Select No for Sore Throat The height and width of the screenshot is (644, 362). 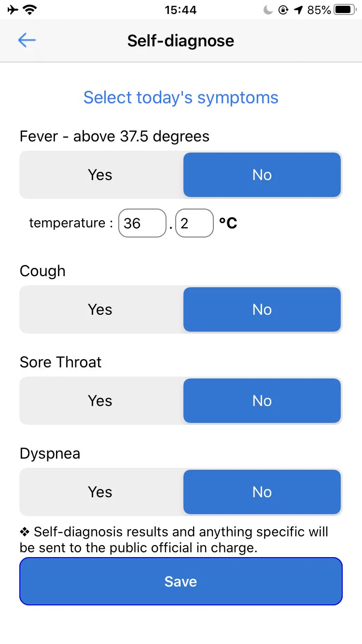coord(262,401)
